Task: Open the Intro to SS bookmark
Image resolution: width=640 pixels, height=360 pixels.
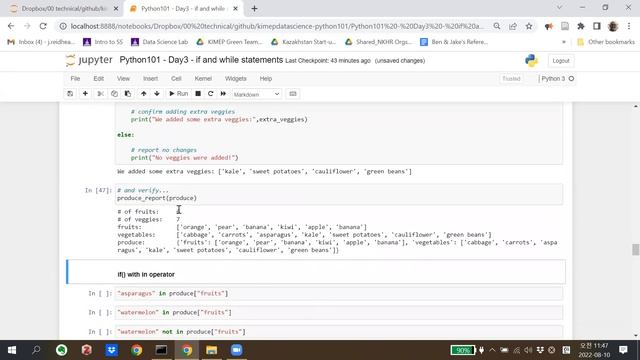Action: [103, 42]
